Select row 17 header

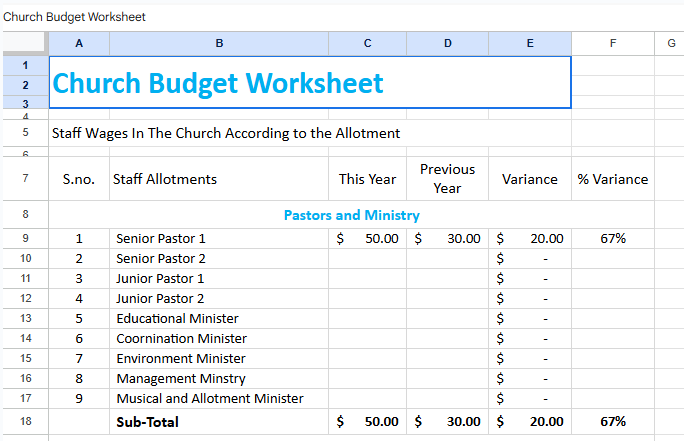pos(25,398)
